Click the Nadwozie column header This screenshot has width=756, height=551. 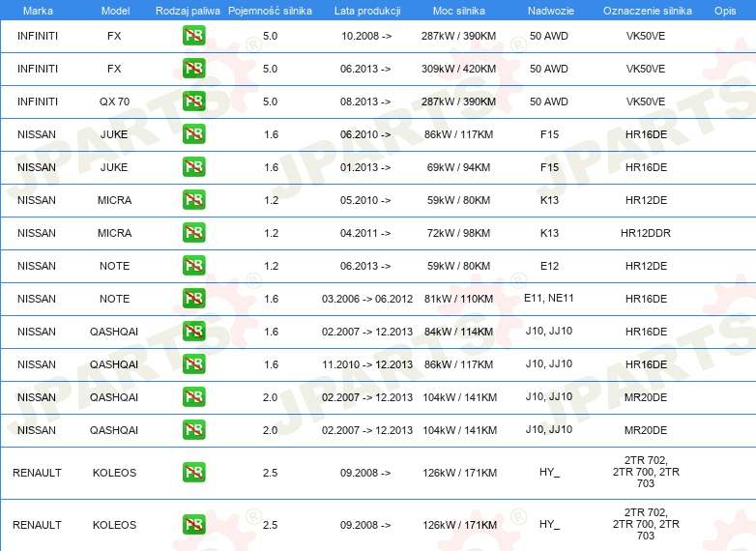coord(551,11)
